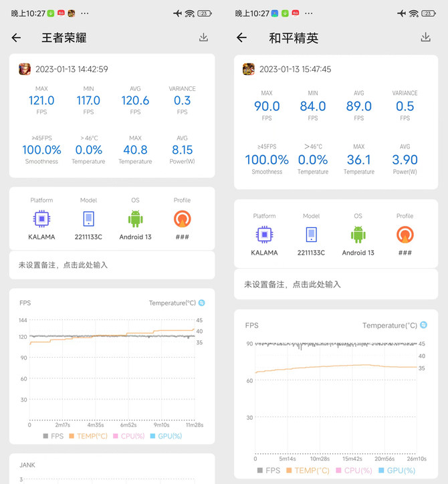Switch the Temperature axis in the 和平精英 chart

424,325
